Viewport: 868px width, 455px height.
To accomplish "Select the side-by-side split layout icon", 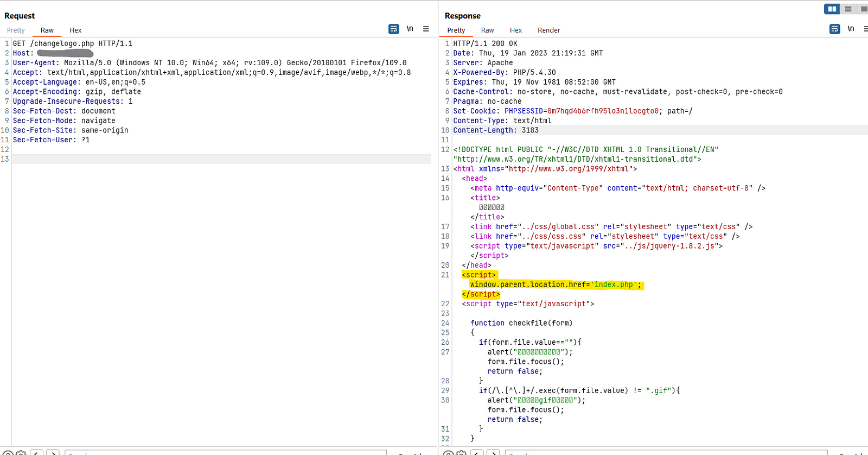I will click(832, 9).
